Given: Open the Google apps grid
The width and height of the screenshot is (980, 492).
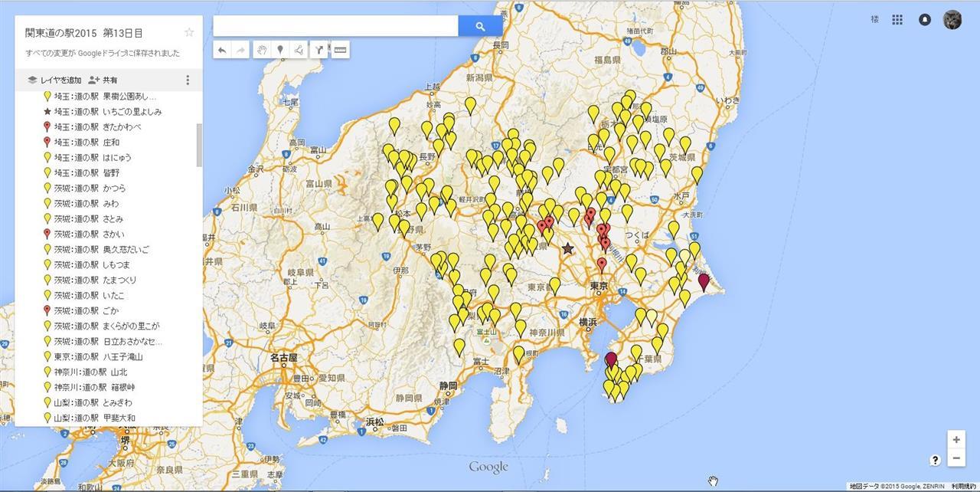Looking at the screenshot, I should tap(897, 20).
